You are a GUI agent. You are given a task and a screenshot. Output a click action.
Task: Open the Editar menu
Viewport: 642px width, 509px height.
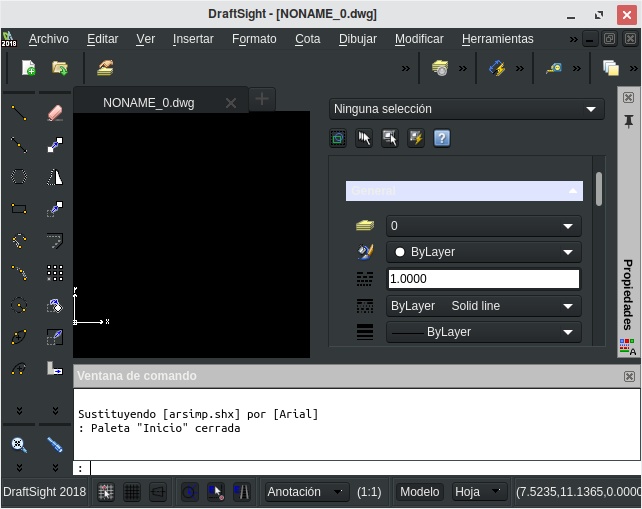[x=102, y=39]
